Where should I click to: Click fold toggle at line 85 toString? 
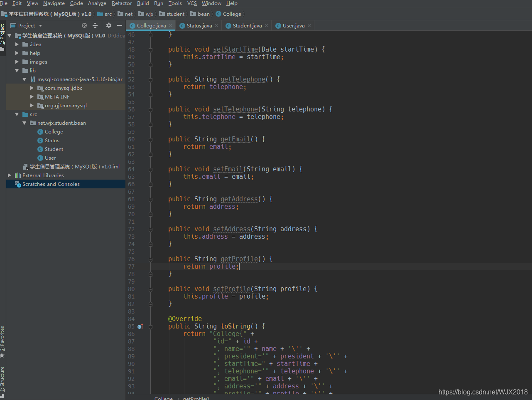point(150,326)
